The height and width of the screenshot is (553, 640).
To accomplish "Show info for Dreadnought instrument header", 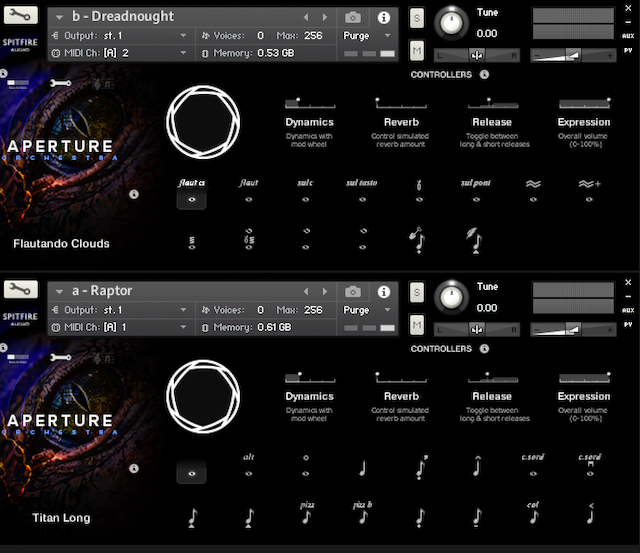I will click(x=383, y=18).
